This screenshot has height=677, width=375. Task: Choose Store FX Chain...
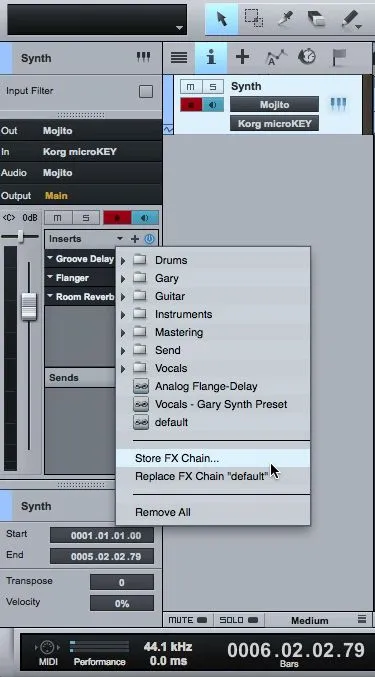(x=213, y=458)
